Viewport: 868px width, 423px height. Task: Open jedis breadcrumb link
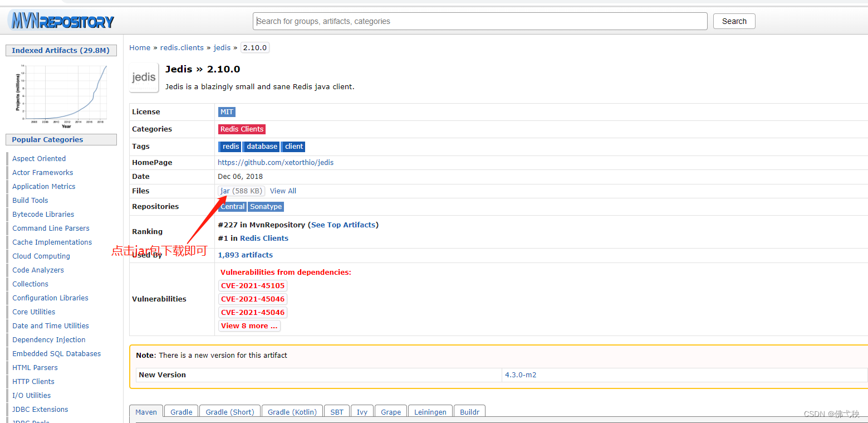pyautogui.click(x=222, y=48)
